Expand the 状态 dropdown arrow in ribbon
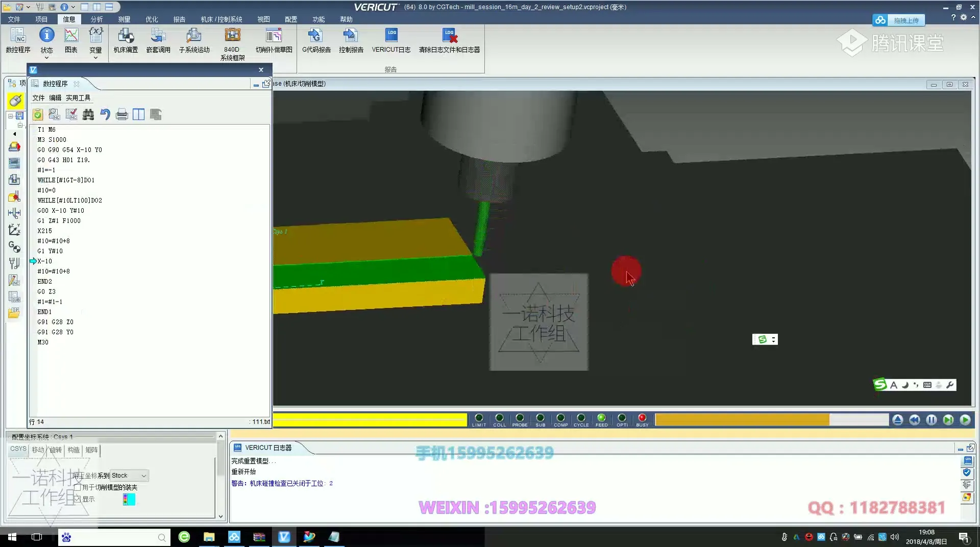This screenshot has width=980, height=547. click(x=46, y=58)
